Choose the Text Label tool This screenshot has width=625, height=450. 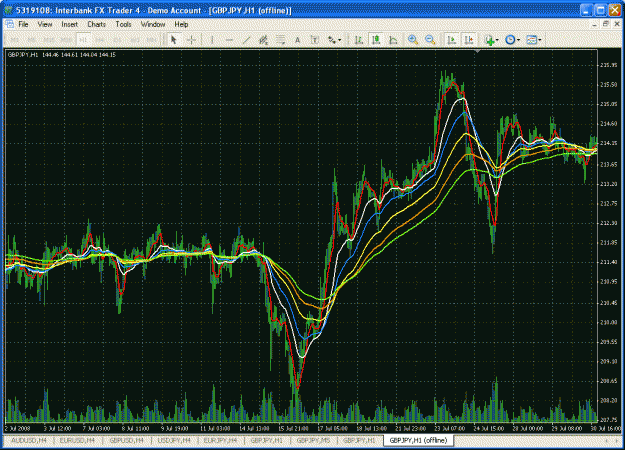tap(314, 40)
